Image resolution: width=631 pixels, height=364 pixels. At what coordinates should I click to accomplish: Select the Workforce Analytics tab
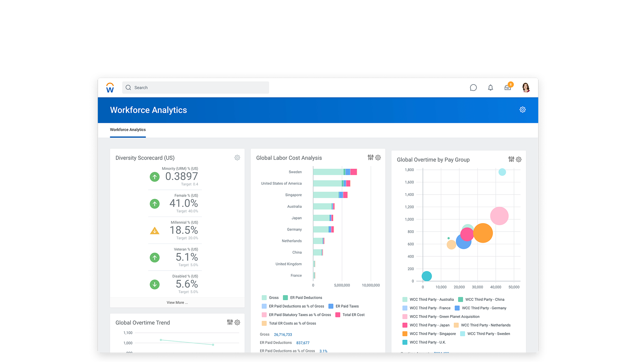127,130
